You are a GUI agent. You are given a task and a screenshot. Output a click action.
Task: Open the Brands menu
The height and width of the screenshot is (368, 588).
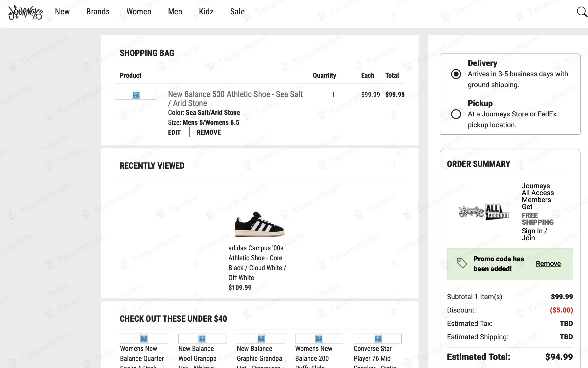point(98,12)
